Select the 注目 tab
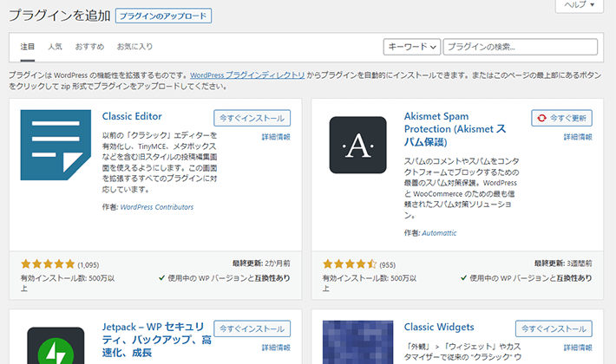This screenshot has width=616, height=364. [x=28, y=47]
